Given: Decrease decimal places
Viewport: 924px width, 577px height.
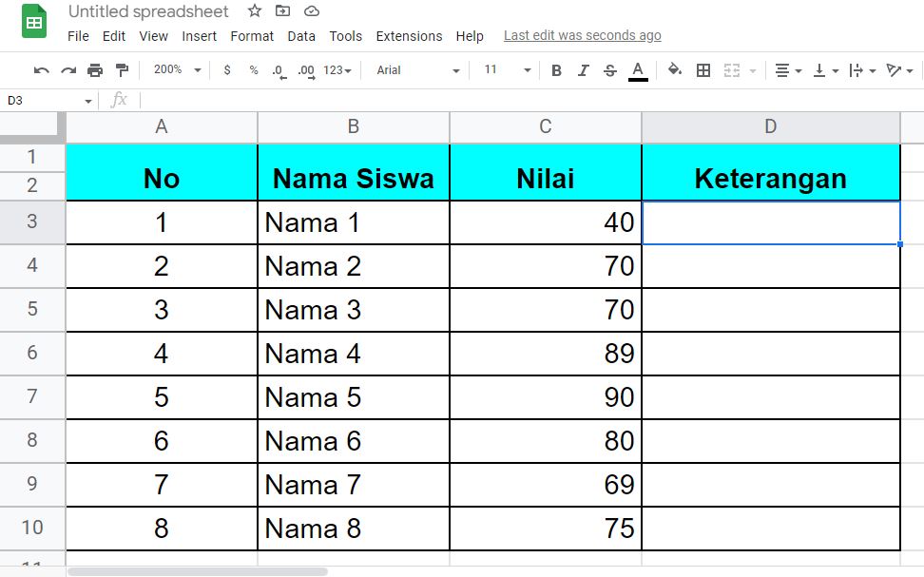Looking at the screenshot, I should click(x=279, y=71).
